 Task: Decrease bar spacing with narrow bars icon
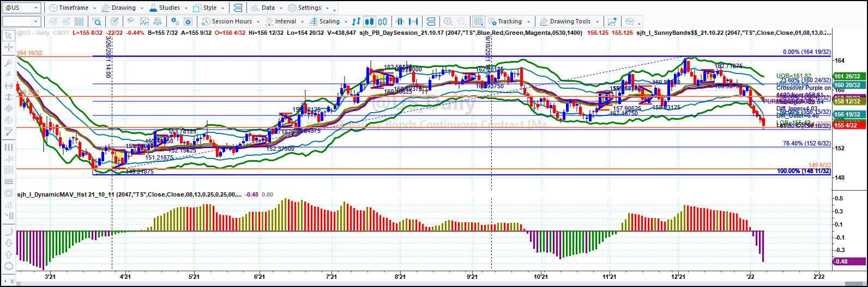coord(399,21)
